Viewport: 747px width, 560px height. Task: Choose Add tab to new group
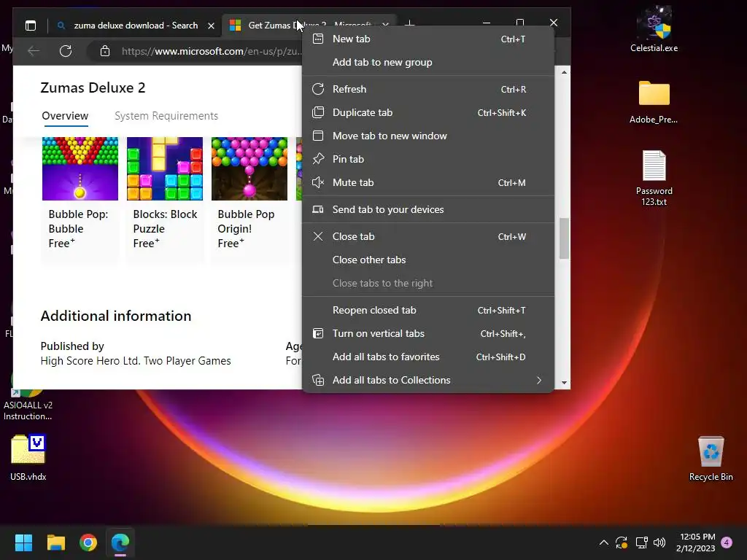coord(427,63)
